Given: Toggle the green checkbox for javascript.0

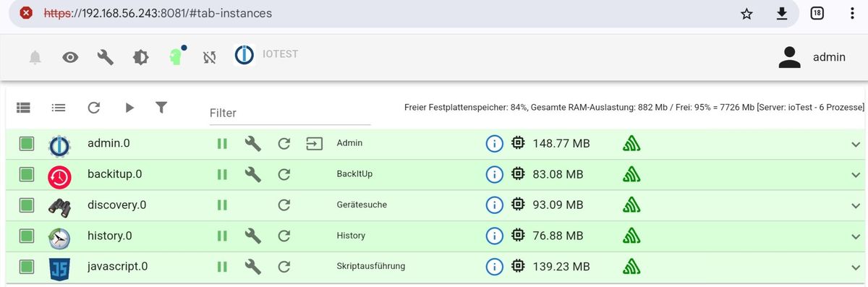Looking at the screenshot, I should pyautogui.click(x=27, y=266).
